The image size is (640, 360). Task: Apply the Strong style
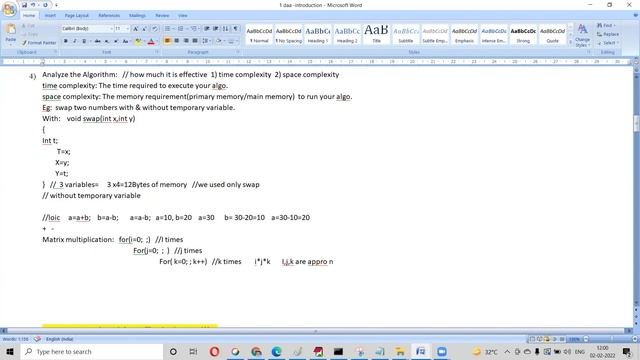pyautogui.click(x=523, y=35)
